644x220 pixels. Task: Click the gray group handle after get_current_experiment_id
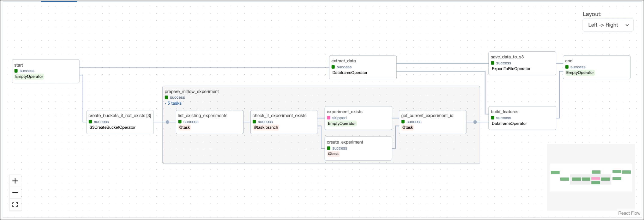point(475,122)
